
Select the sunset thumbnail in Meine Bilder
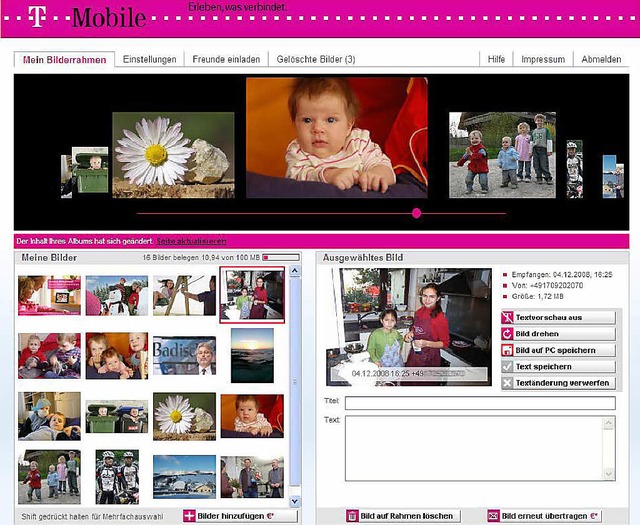point(252,354)
